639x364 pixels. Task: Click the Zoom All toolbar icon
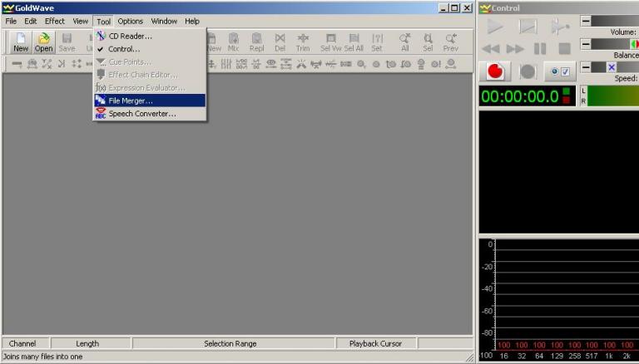(405, 42)
